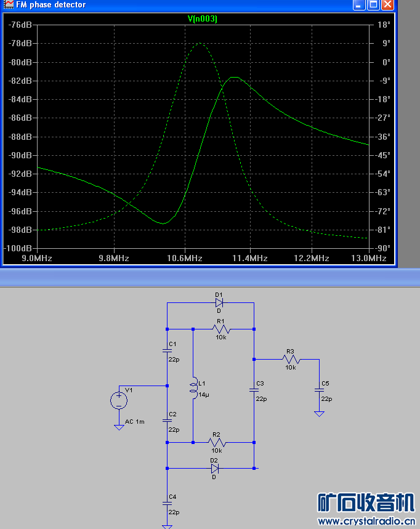Select capacitor C4 22p symbol
This screenshot has width=420, height=529.
[x=167, y=503]
